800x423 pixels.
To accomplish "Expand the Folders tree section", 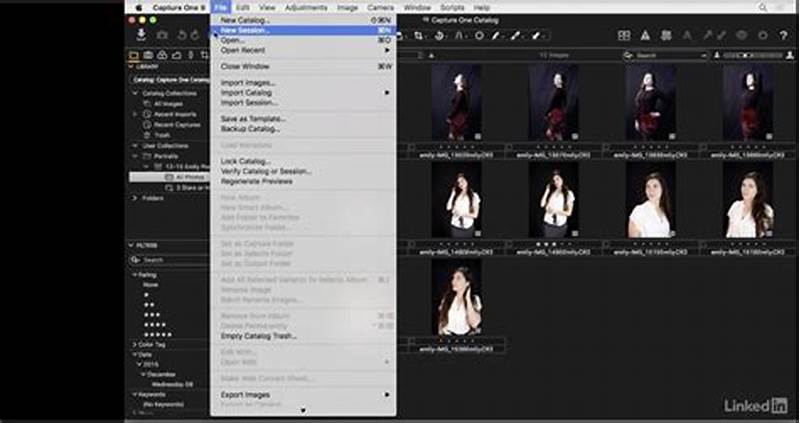I will [135, 197].
